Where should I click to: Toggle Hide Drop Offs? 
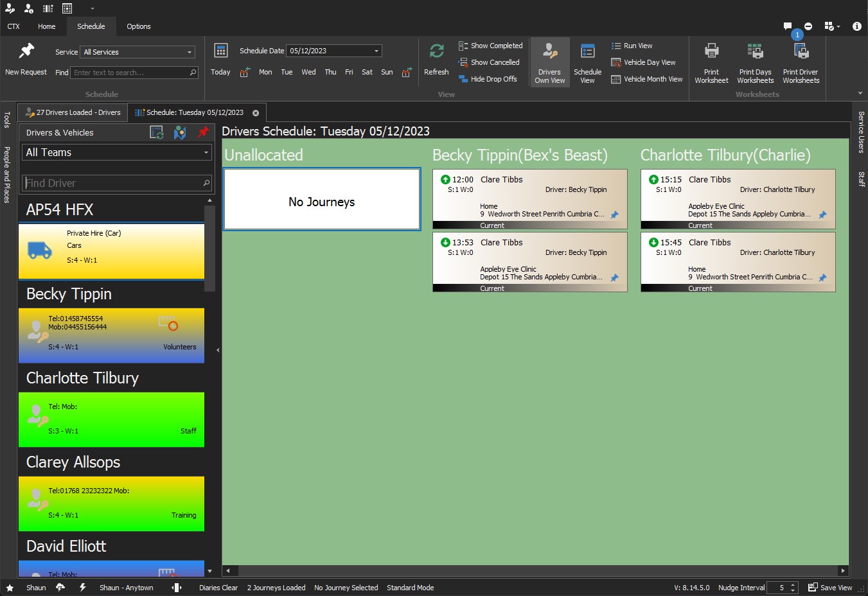tap(488, 79)
